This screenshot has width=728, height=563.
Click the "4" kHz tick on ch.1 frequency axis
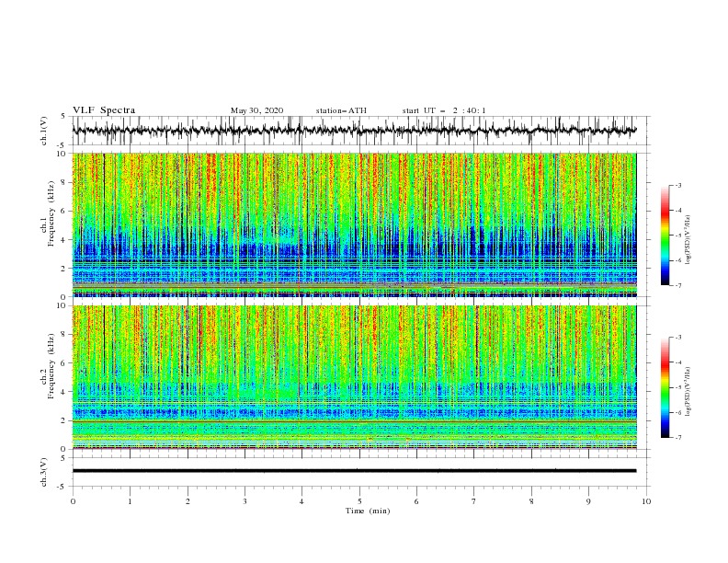64,240
